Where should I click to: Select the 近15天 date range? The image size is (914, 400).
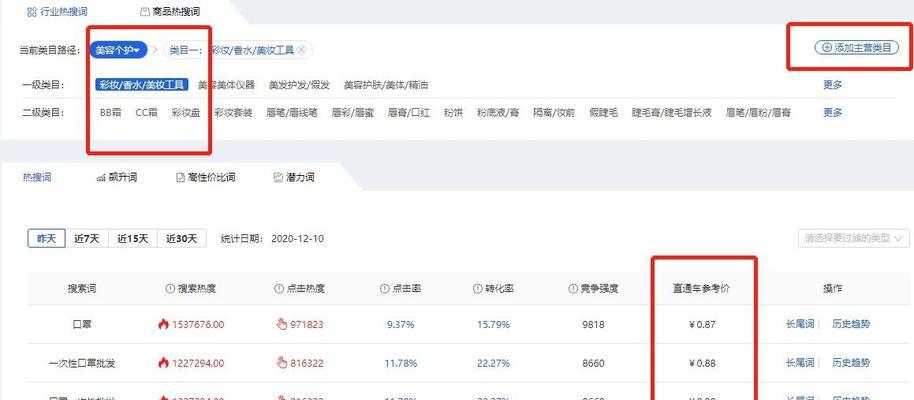coord(132,238)
